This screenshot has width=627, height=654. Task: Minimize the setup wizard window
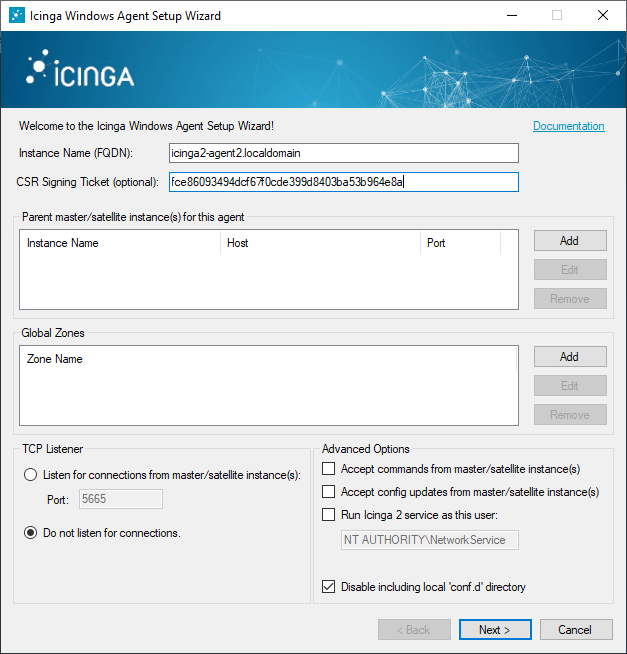[511, 16]
